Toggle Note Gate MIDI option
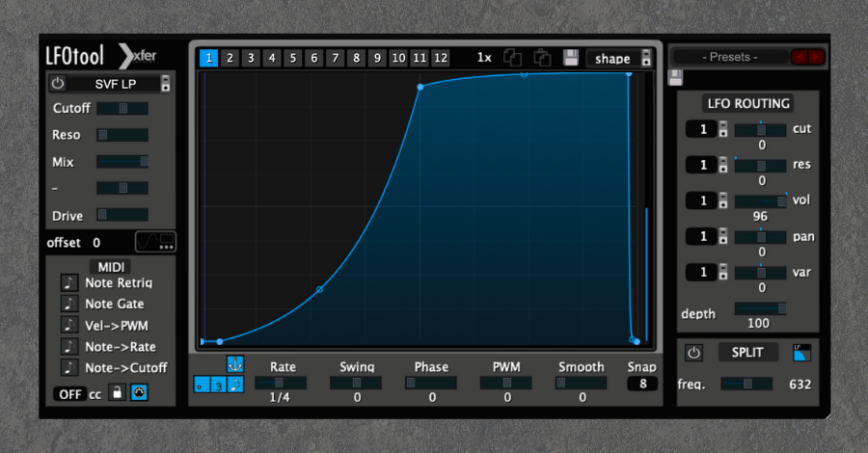Image resolution: width=868 pixels, height=453 pixels. [69, 304]
